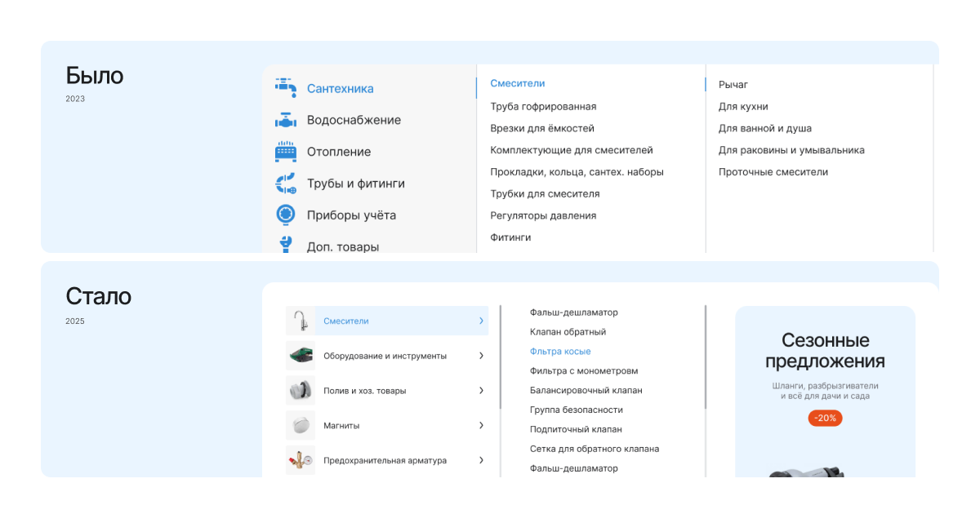This screenshot has width=980, height=514.
Task: Open the Водоснабжение menu category
Action: (x=354, y=120)
